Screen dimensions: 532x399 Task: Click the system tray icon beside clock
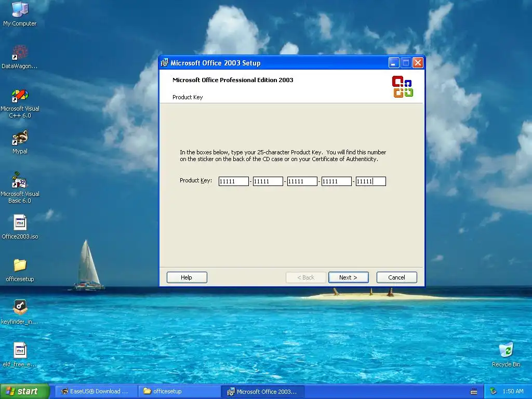point(494,392)
